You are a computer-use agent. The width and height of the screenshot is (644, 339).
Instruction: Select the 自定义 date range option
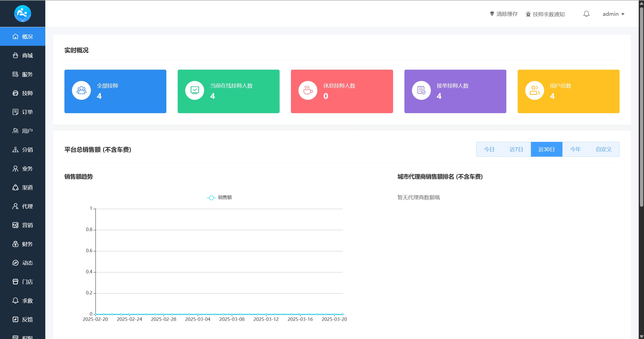point(604,149)
